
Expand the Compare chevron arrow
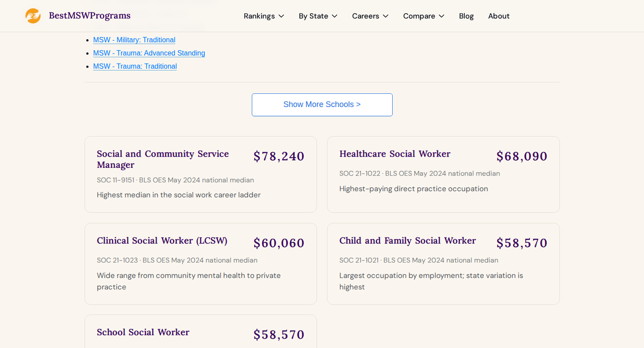click(442, 16)
